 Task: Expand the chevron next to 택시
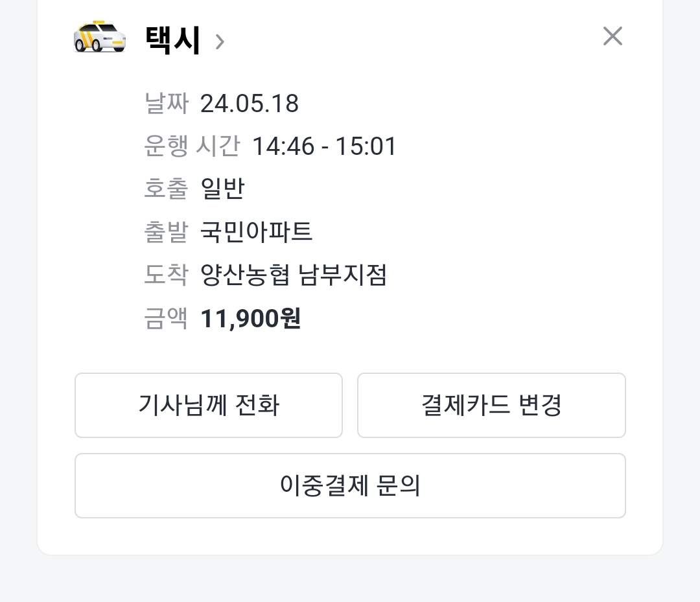coord(220,42)
